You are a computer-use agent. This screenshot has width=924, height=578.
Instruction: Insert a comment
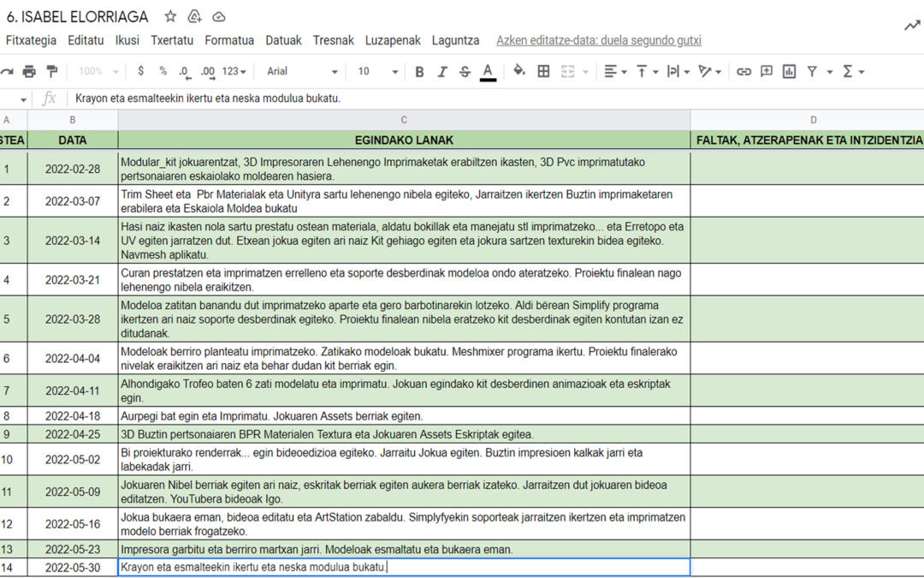[x=766, y=71]
